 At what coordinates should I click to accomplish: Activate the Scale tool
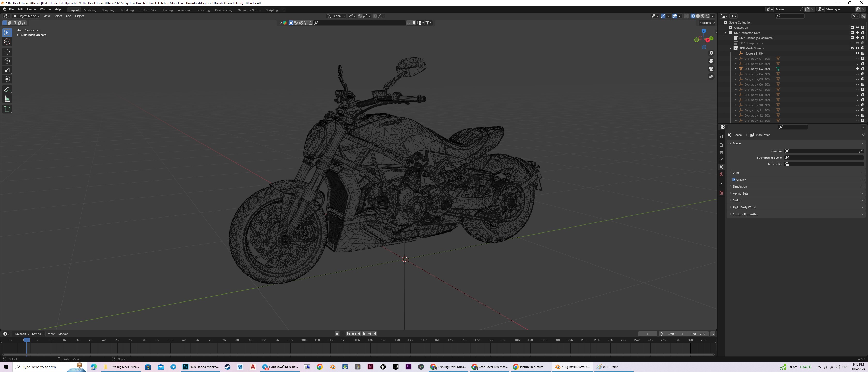coord(7,70)
